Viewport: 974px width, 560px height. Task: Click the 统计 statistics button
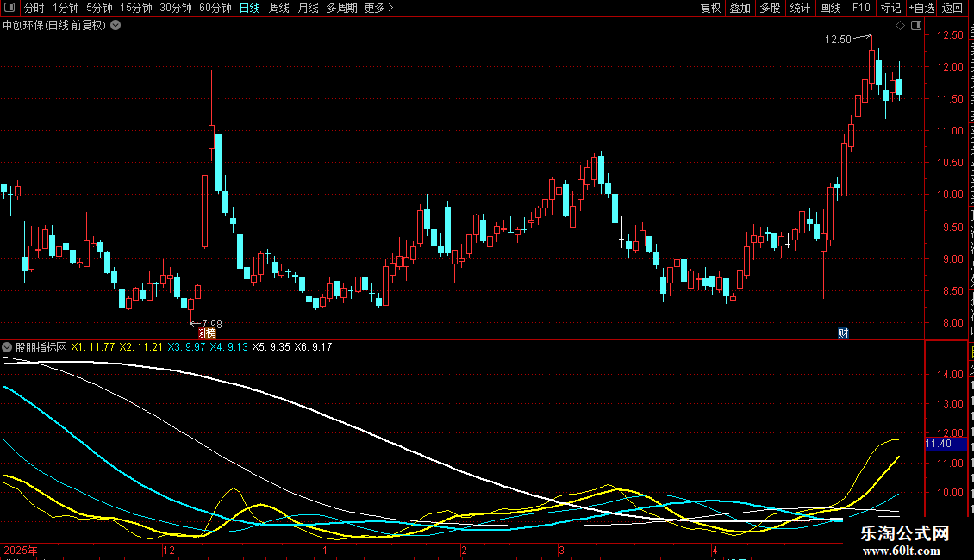(x=800, y=8)
